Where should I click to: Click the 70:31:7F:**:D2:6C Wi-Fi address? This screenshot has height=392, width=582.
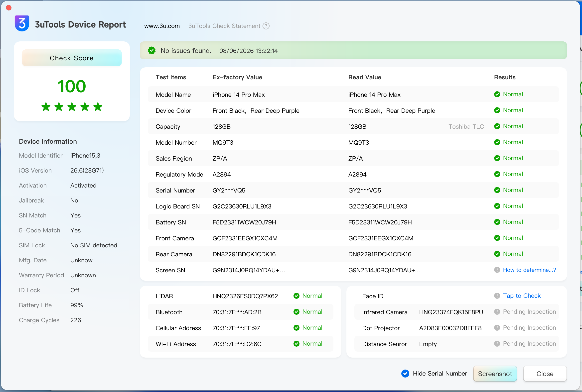[237, 344]
